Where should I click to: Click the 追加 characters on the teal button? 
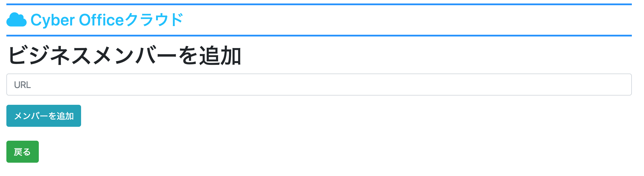(65, 116)
